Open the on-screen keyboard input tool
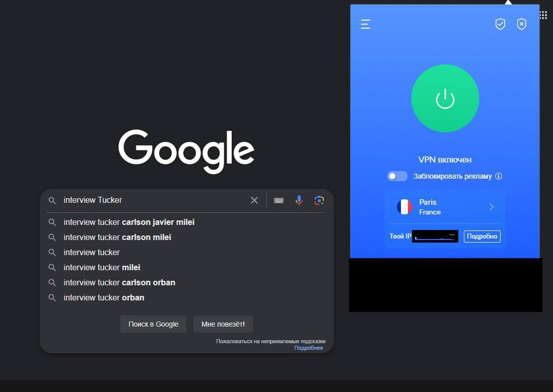The height and width of the screenshot is (392, 553). click(x=279, y=200)
